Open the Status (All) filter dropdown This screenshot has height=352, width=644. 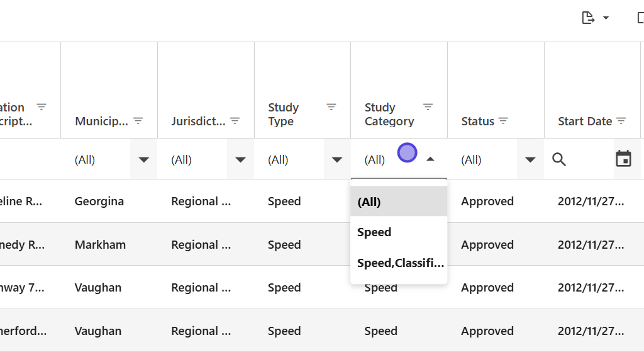coord(530,160)
